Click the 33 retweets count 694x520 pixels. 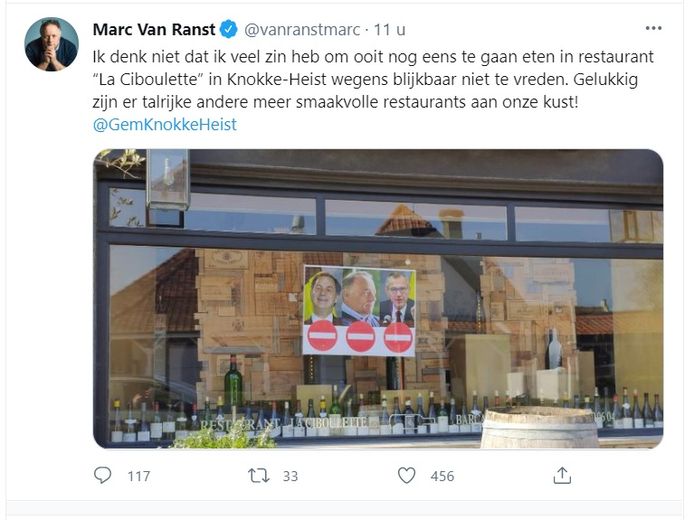point(290,476)
